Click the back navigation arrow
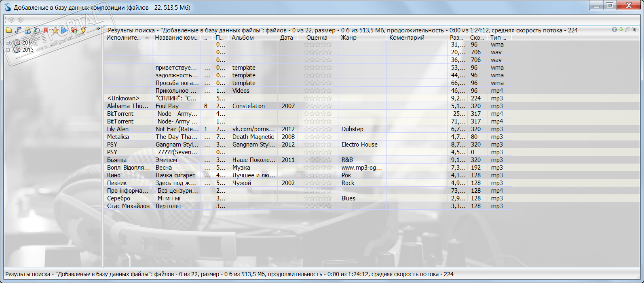The width and height of the screenshot is (644, 283). point(11,20)
